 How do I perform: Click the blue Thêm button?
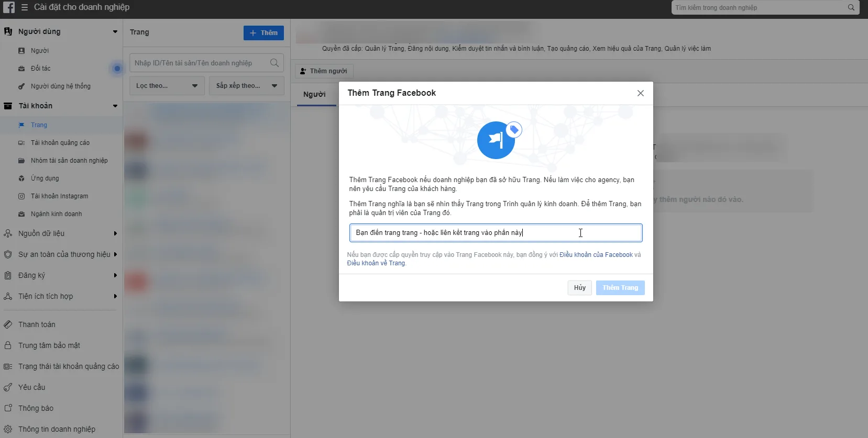click(x=263, y=33)
